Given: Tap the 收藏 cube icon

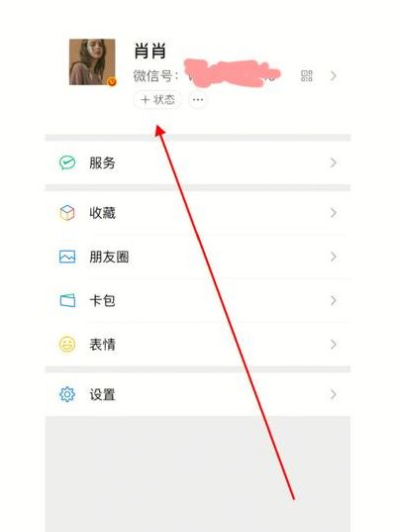Looking at the screenshot, I should [67, 213].
